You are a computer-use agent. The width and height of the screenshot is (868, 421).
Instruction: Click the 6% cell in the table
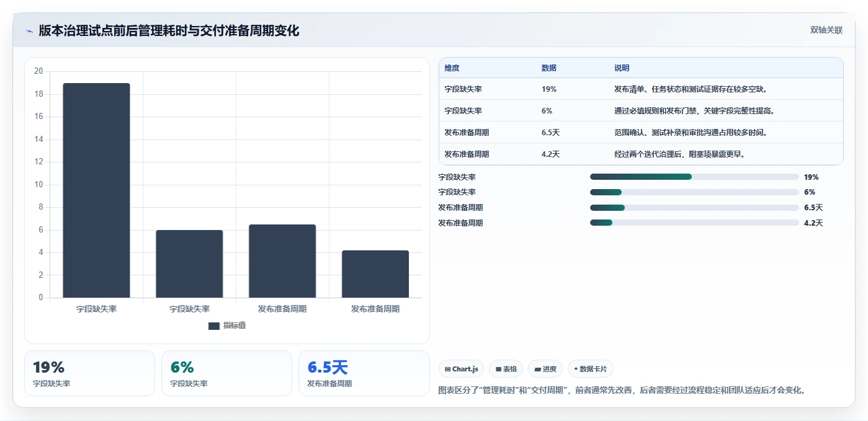[547, 111]
